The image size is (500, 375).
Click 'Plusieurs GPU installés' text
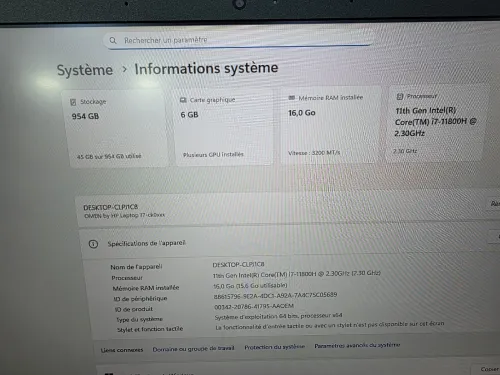point(213,155)
